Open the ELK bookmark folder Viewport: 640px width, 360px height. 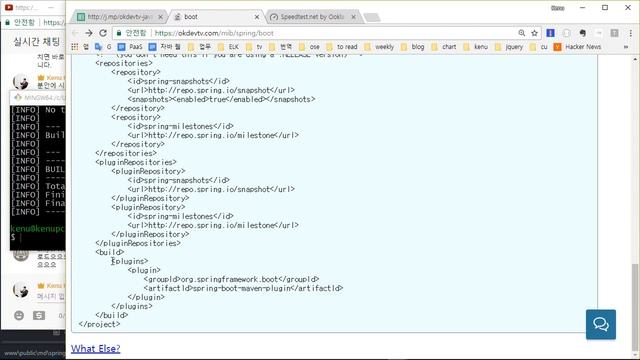pyautogui.click(x=228, y=47)
